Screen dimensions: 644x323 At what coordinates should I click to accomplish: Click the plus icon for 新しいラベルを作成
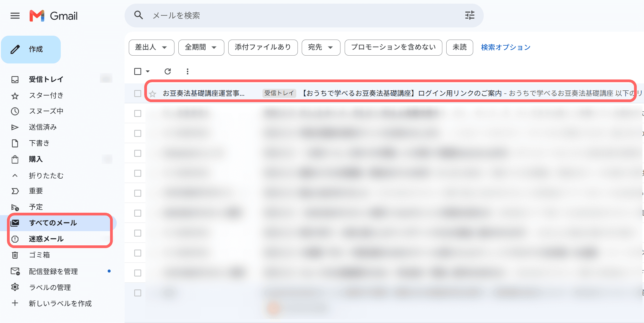pos(15,303)
